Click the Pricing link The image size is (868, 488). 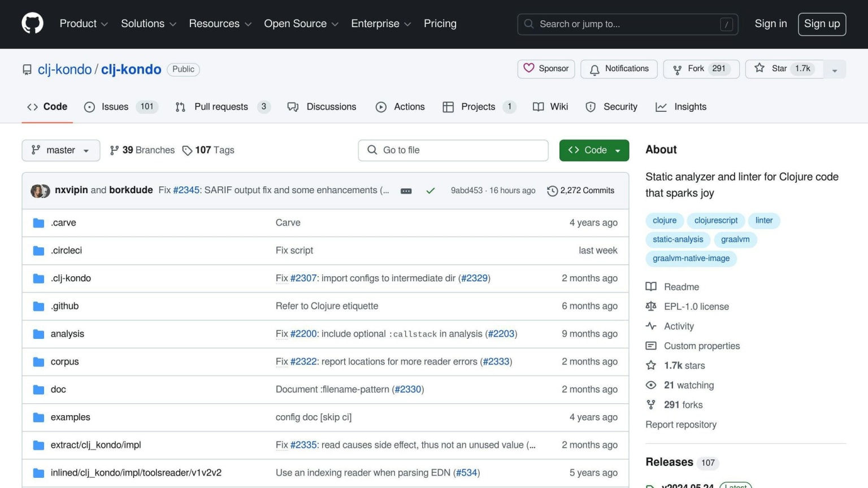[x=440, y=24]
